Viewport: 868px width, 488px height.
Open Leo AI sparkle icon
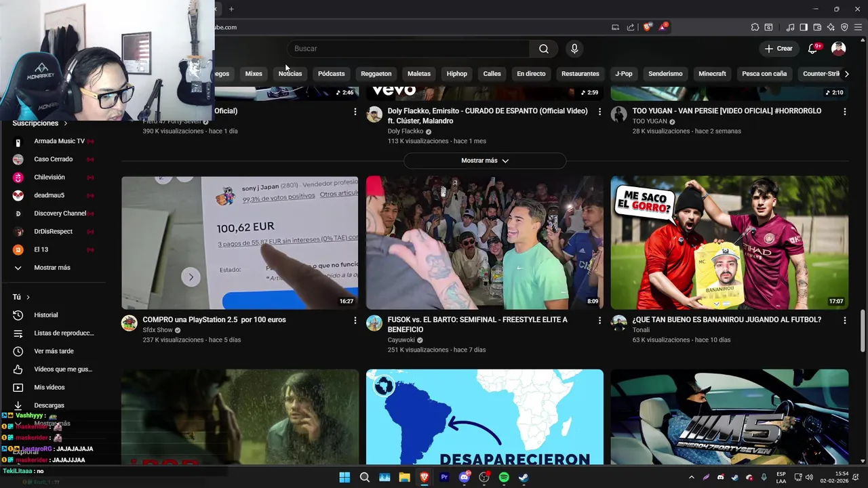click(831, 27)
